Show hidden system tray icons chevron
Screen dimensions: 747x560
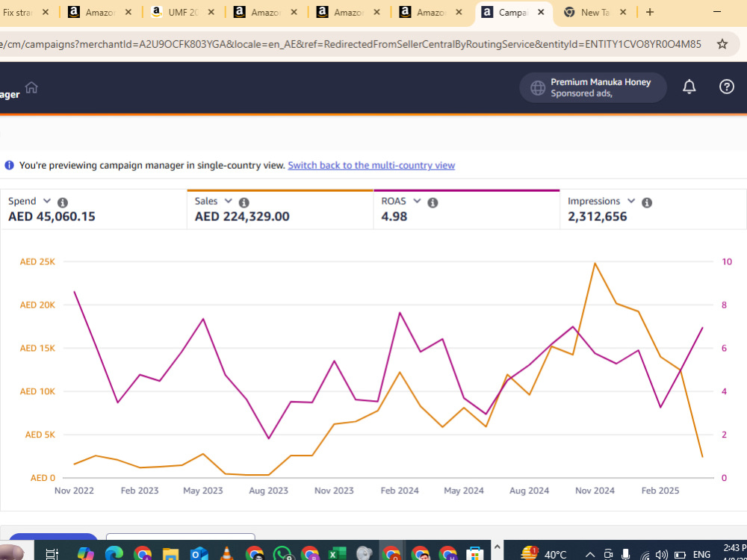coord(590,554)
